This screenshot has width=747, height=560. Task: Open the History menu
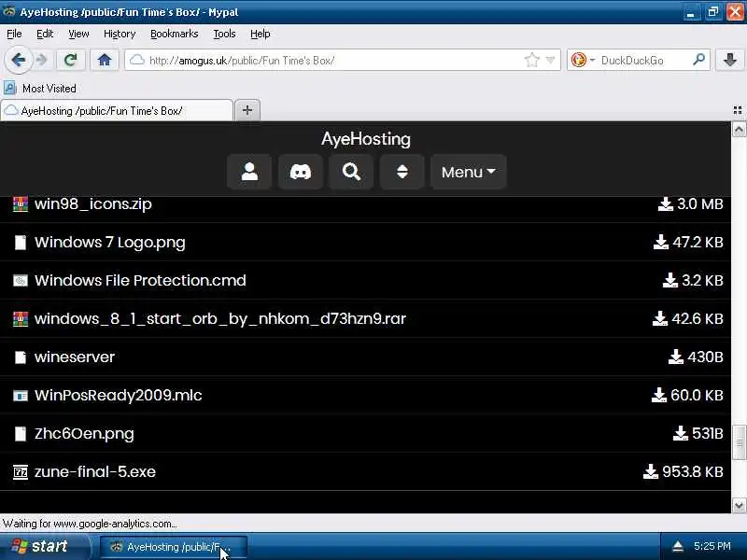pos(120,34)
